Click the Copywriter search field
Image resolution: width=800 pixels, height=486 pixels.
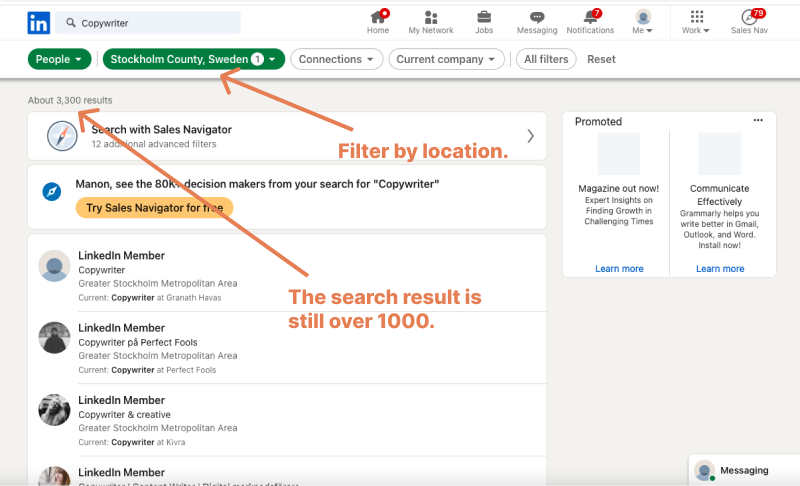[148, 23]
